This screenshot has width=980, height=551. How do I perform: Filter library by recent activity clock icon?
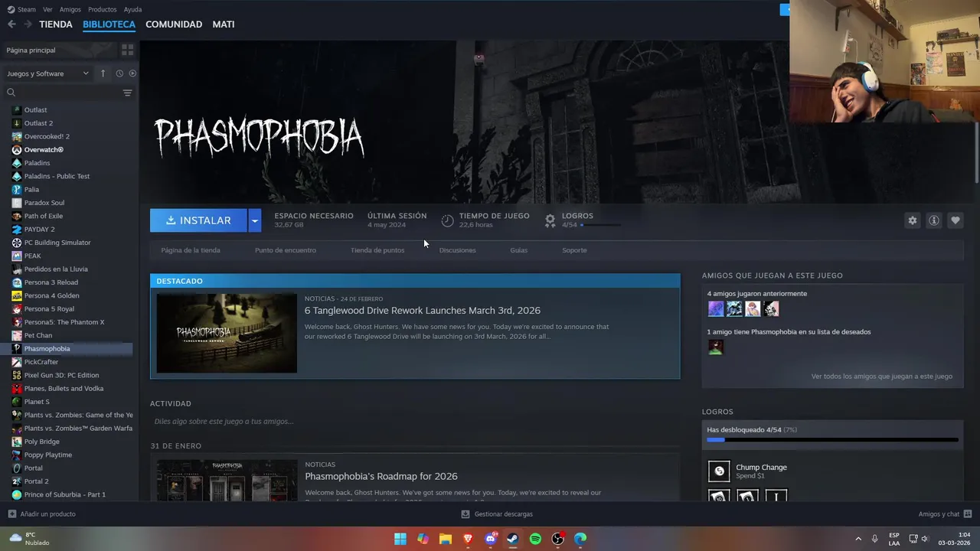point(119,73)
